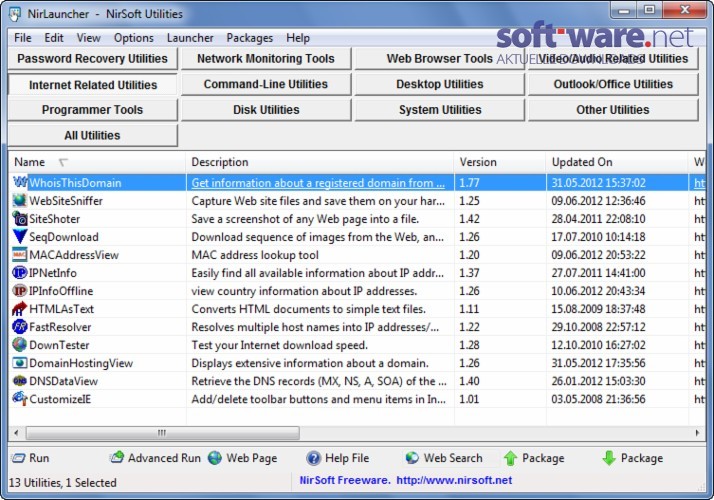Click the Advanced Run toolbar icon
This screenshot has height=500, width=714.
(117, 458)
